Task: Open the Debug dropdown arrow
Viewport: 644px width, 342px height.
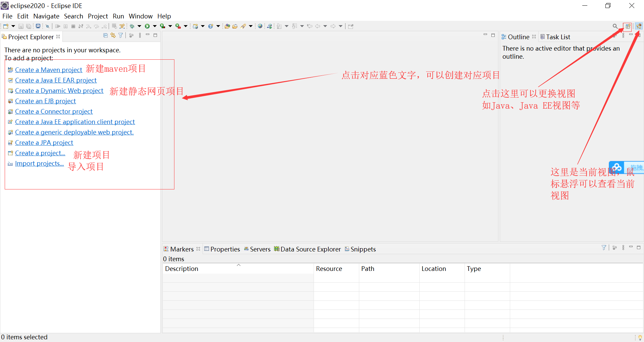Action: (139, 26)
